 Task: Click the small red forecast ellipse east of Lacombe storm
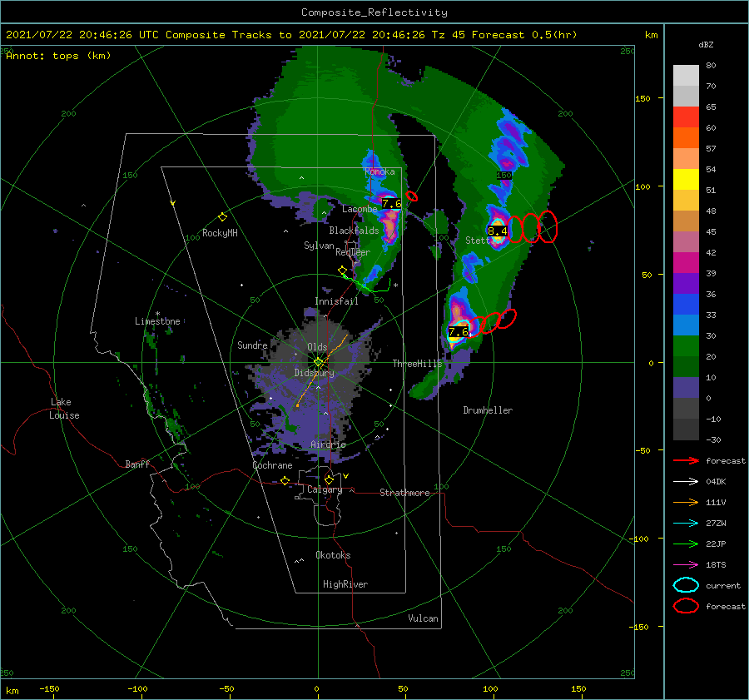411,196
